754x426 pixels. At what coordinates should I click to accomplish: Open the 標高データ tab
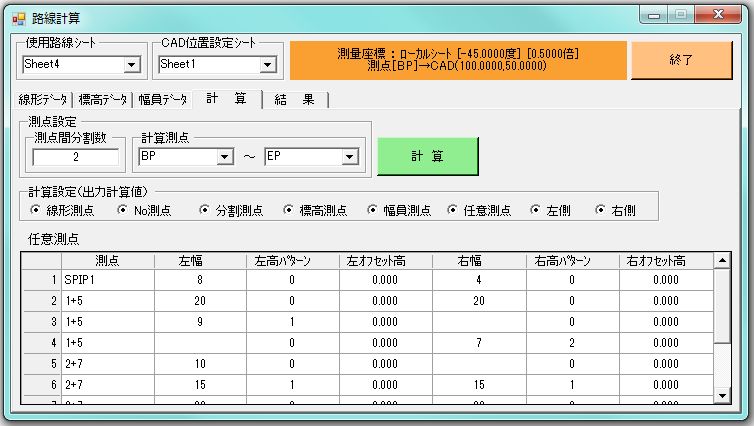103,99
